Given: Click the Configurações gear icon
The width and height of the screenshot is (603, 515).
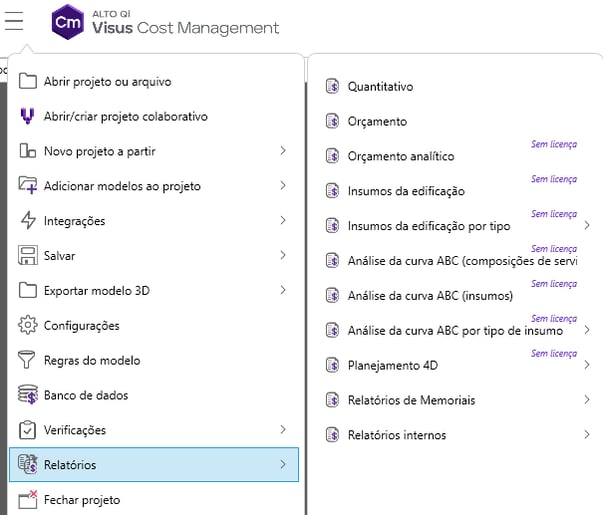Looking at the screenshot, I should 27,326.
